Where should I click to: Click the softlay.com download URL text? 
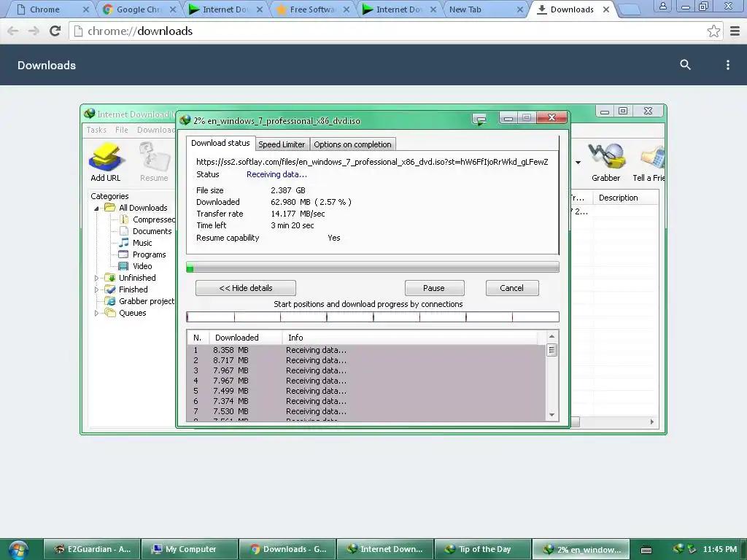(372, 162)
